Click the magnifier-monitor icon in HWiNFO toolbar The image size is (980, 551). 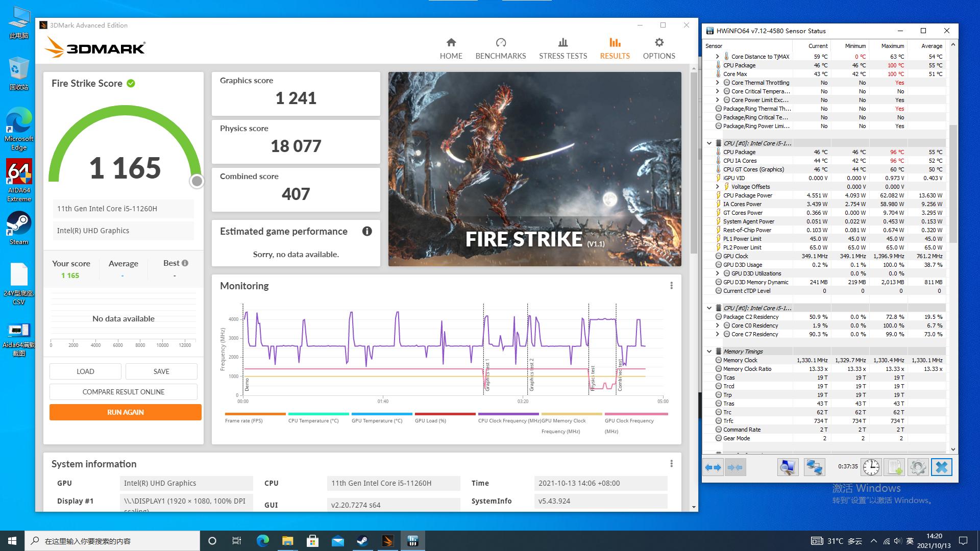tap(788, 467)
